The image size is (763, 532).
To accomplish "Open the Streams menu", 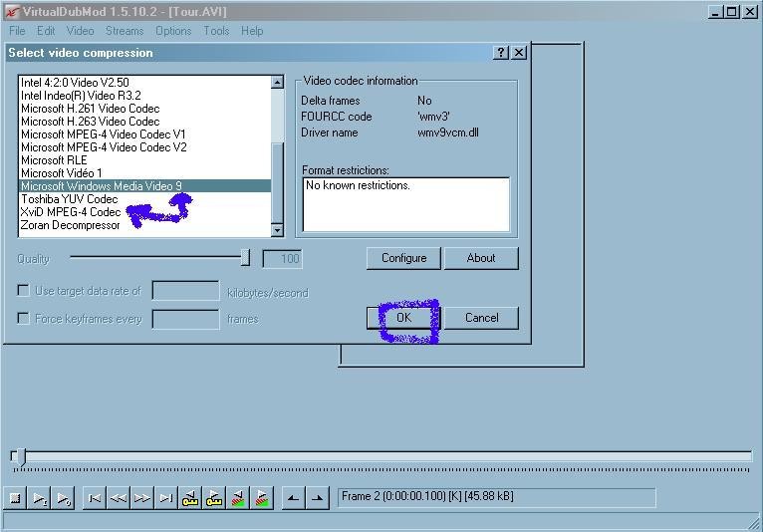I will pyautogui.click(x=125, y=31).
